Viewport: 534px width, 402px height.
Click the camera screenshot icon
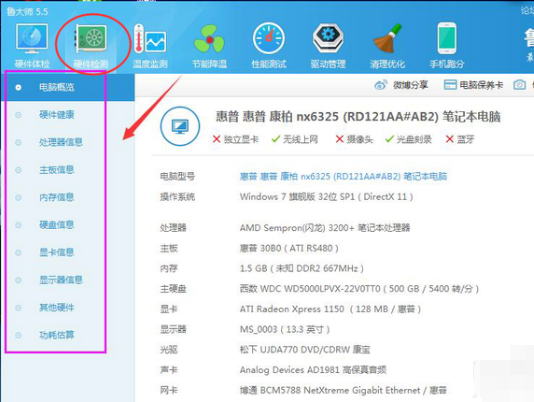[519, 85]
